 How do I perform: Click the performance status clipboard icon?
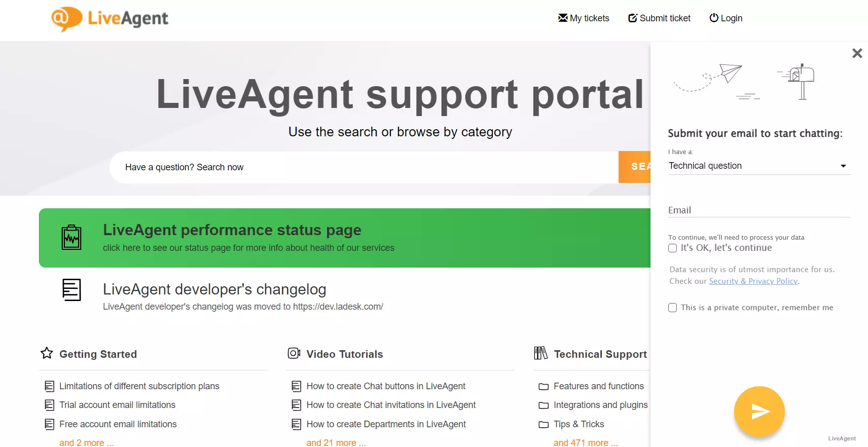[x=71, y=237]
